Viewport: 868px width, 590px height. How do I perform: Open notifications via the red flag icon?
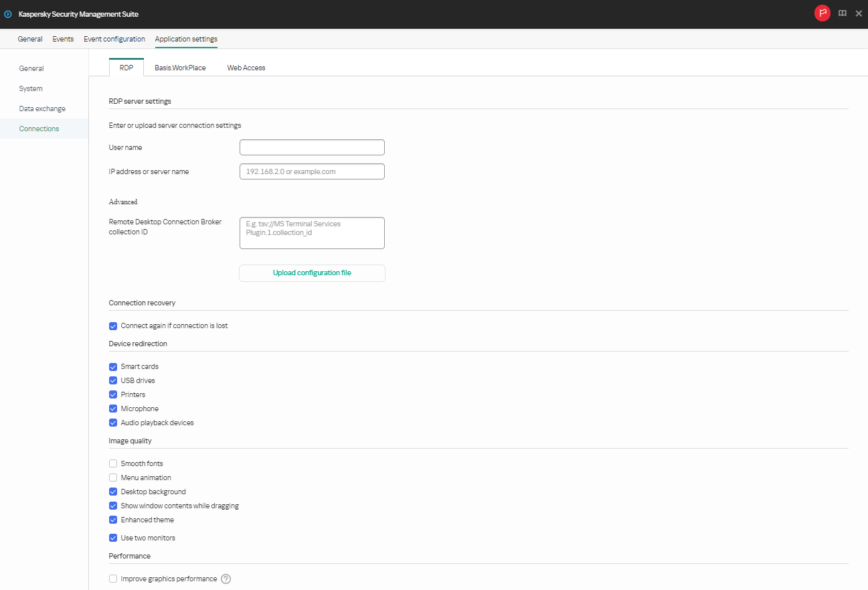pos(822,13)
